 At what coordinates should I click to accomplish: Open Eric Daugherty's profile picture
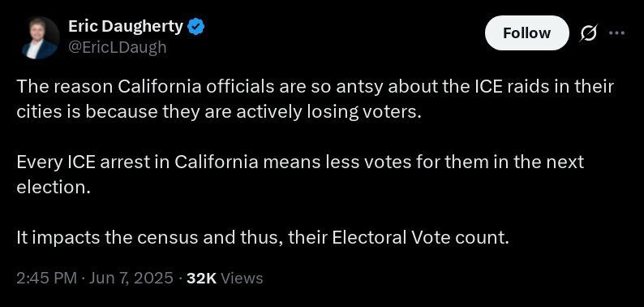[40, 38]
